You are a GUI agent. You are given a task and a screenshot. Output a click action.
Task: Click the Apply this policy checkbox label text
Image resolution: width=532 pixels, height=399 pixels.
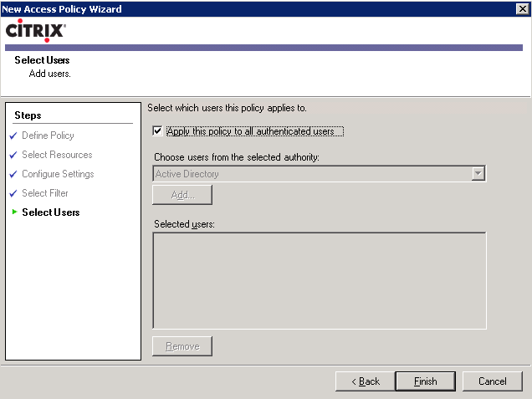pyautogui.click(x=251, y=131)
